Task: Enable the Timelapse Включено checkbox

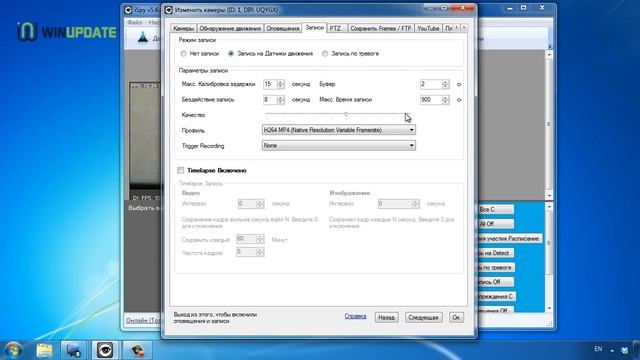Action: point(180,170)
